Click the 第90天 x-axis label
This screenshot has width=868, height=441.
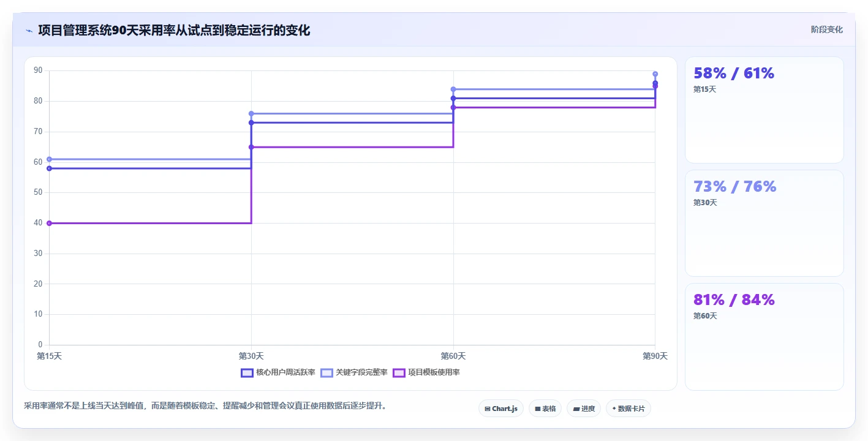tap(655, 356)
